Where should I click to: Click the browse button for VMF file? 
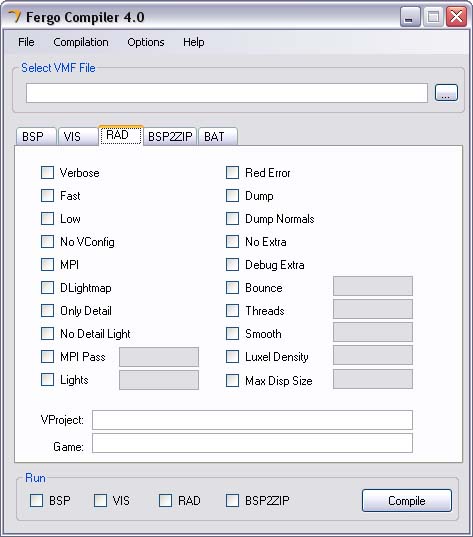coord(446,92)
